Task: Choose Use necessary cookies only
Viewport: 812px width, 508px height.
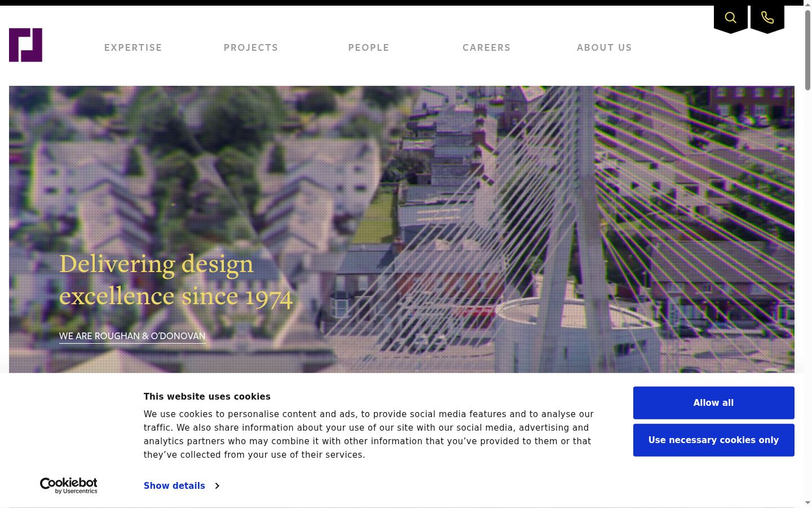Action: click(713, 440)
